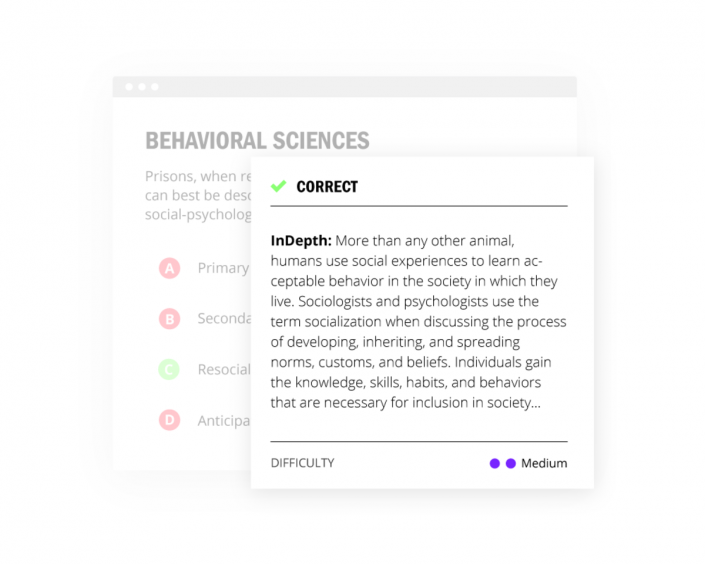The height and width of the screenshot is (564, 705).
Task: Click the Medium difficulty label
Action: pos(544,463)
